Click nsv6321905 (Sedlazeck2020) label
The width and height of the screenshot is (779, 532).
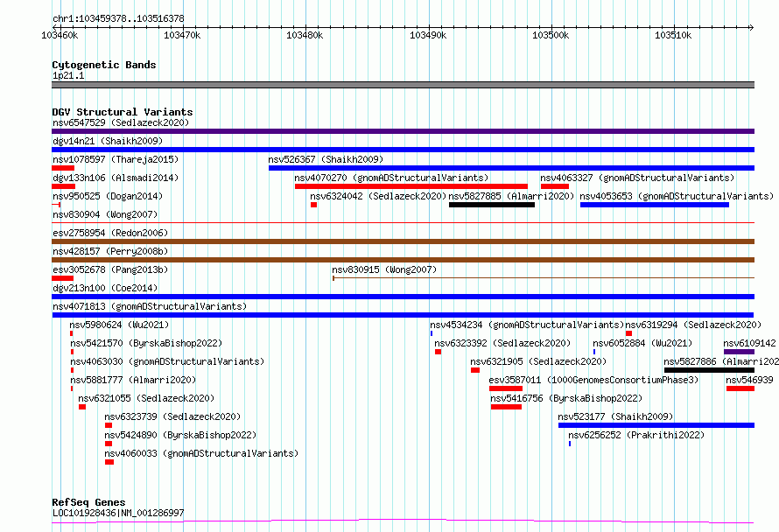538,361
